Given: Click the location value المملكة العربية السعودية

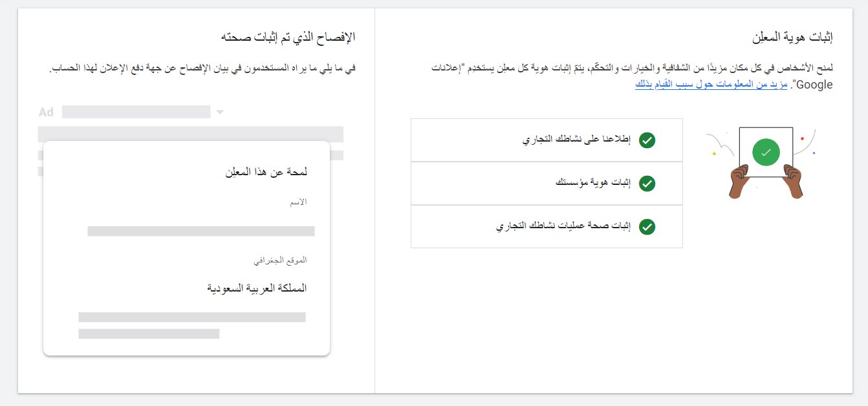Looking at the screenshot, I should (x=257, y=288).
